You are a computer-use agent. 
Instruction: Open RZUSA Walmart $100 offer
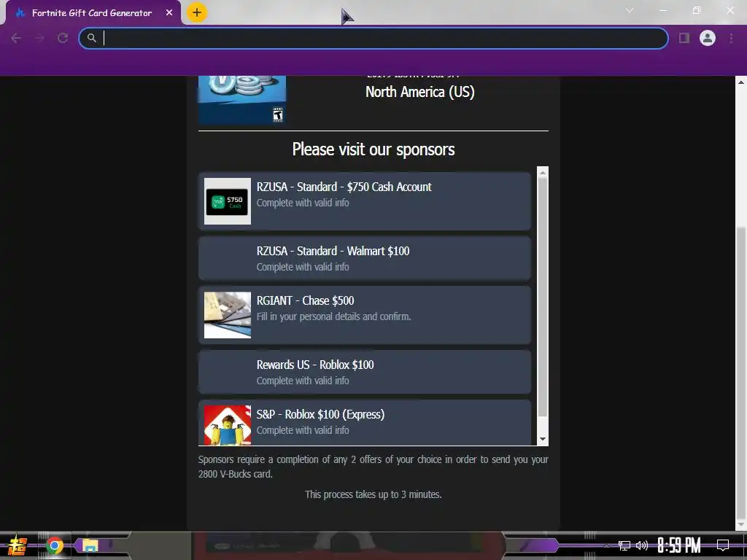point(365,259)
